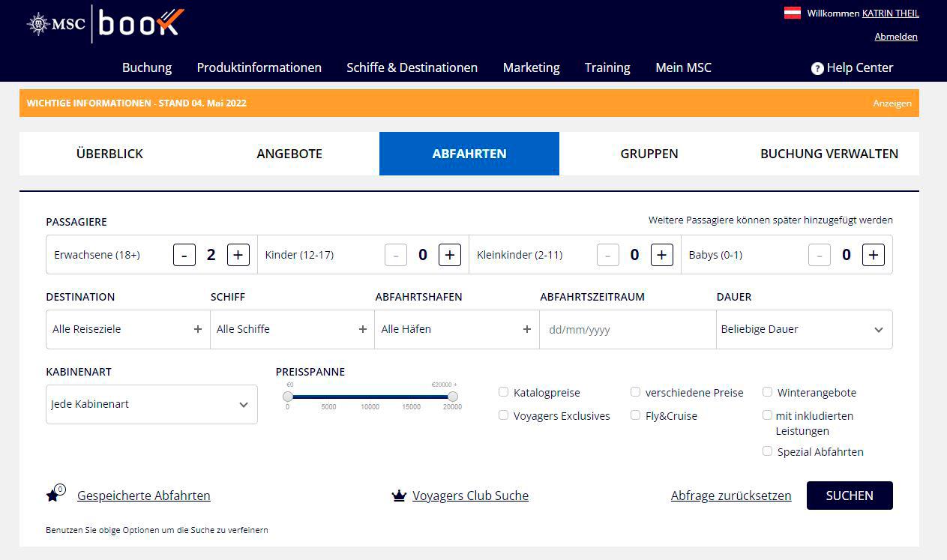
Task: Click Anzeigen in the orange info bar
Action: [892, 103]
